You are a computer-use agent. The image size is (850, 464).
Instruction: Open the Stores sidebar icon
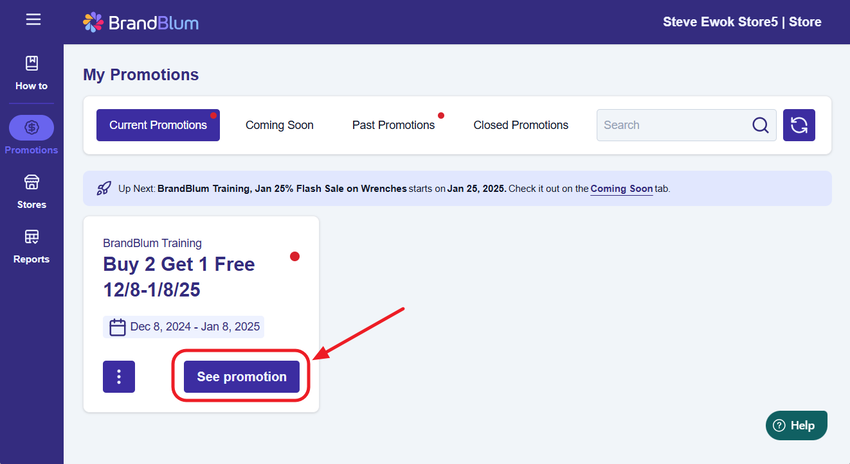click(x=31, y=183)
